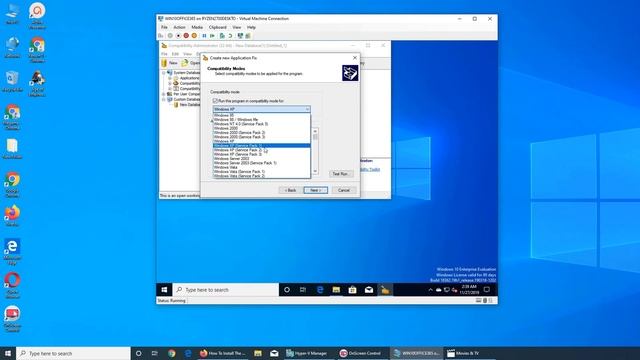Open File Explorer on the VM taskbar
This screenshot has width=640, height=360.
tap(336, 290)
